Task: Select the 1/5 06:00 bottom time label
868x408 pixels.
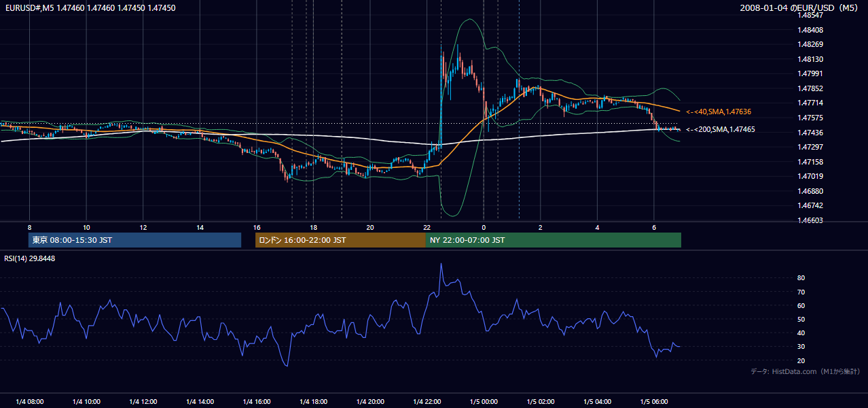Action: [x=655, y=401]
